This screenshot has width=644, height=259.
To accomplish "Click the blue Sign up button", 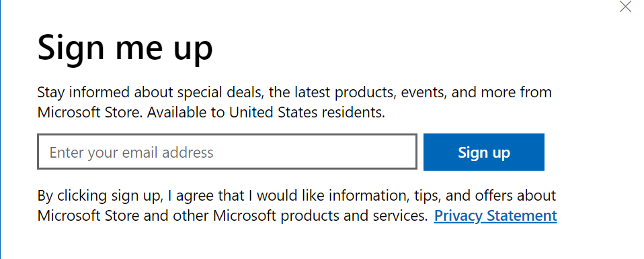I will click(484, 152).
